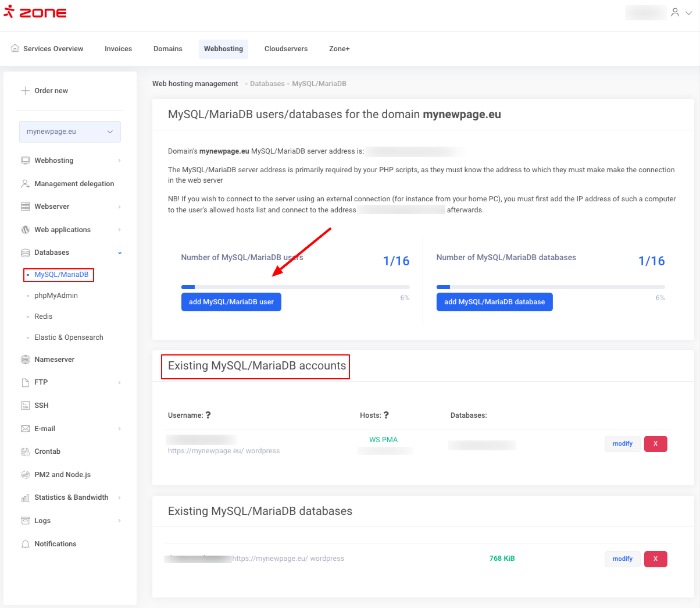This screenshot has width=700, height=608.
Task: Click the Notifications bell icon
Action: [x=25, y=544]
